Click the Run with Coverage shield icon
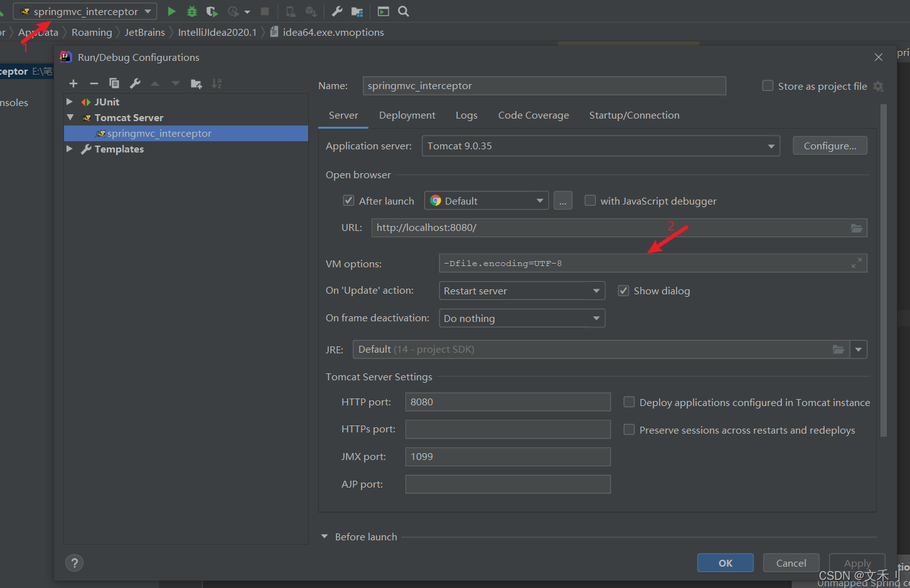910x588 pixels. [212, 11]
